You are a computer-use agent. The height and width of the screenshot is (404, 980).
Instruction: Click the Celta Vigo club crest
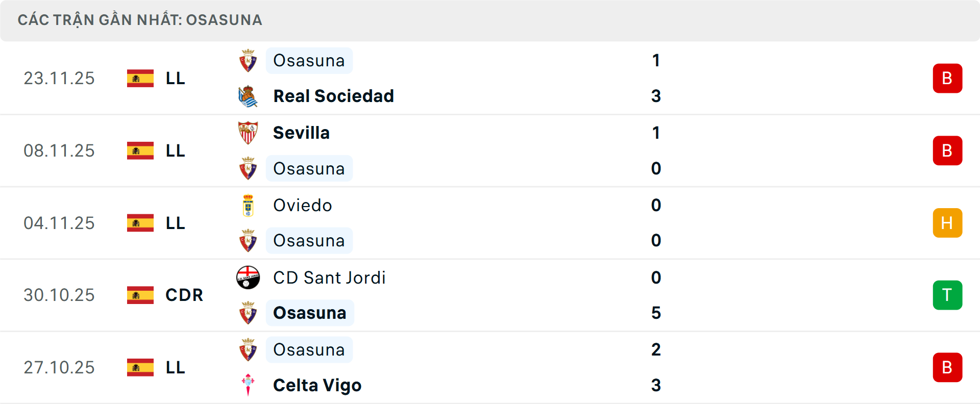coord(248,385)
